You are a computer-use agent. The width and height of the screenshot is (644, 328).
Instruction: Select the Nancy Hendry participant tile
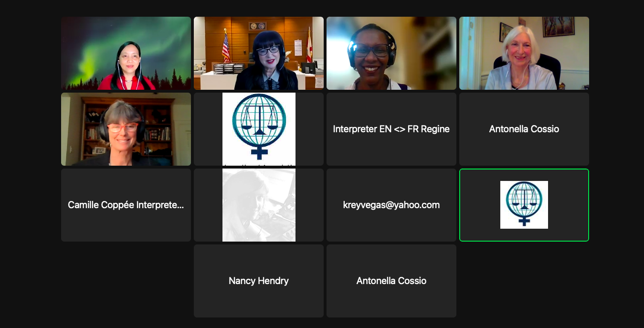258,281
